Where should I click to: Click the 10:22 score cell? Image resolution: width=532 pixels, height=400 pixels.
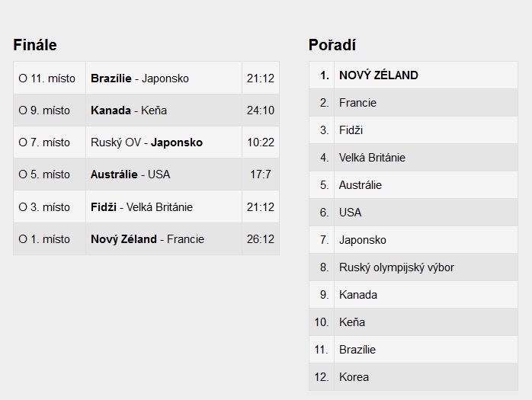pos(261,142)
